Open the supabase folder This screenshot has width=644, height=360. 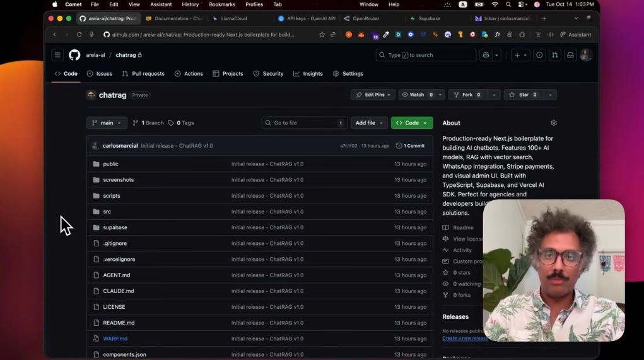[x=115, y=227]
